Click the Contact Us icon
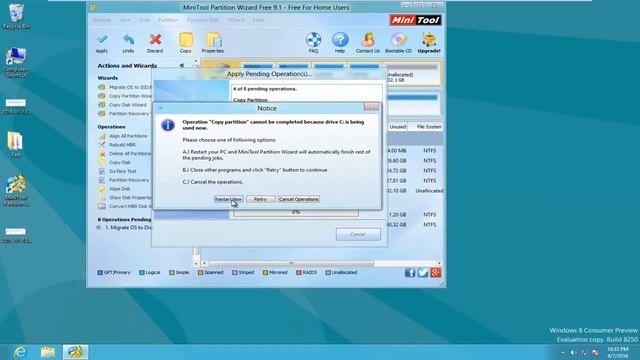640x360 pixels. [x=368, y=40]
